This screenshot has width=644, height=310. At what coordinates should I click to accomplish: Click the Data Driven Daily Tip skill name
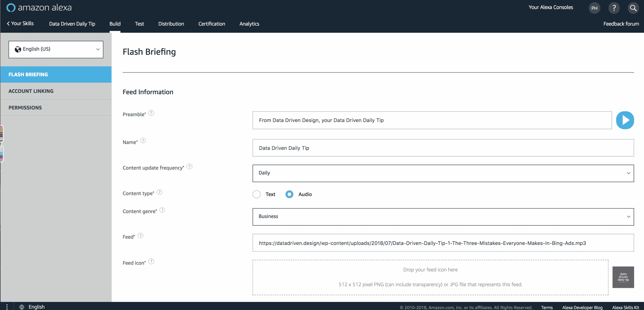72,24
